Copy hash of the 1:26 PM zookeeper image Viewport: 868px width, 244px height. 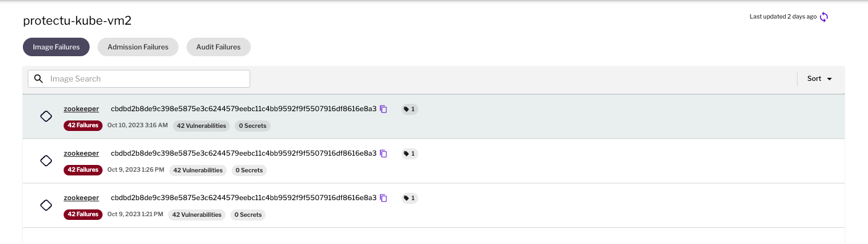point(384,154)
